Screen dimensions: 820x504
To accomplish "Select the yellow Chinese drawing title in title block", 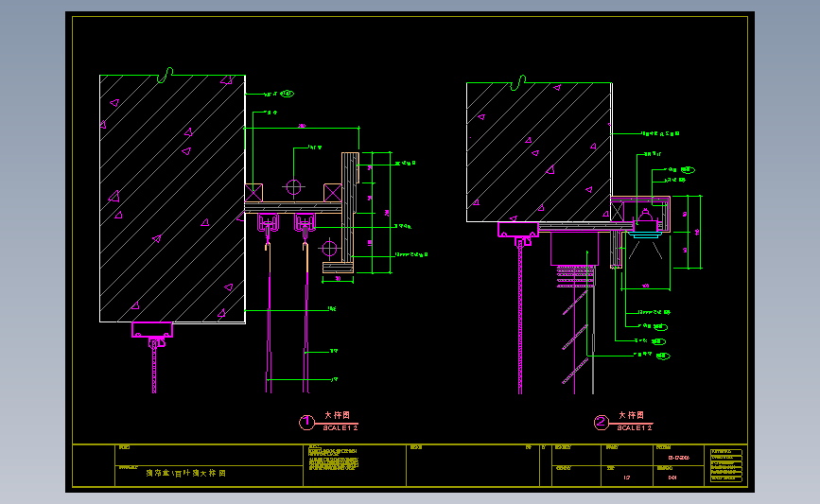I will 185,473.
